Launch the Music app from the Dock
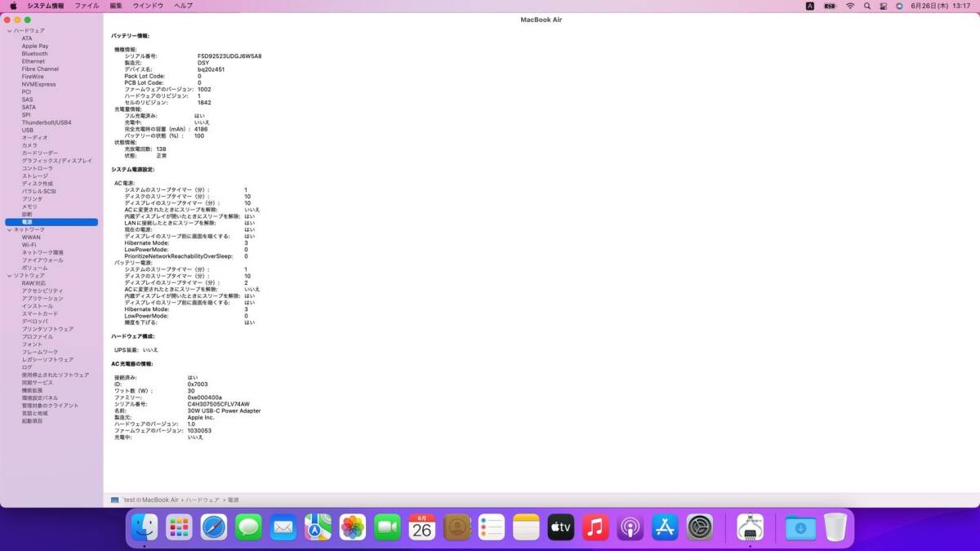 tap(595, 528)
